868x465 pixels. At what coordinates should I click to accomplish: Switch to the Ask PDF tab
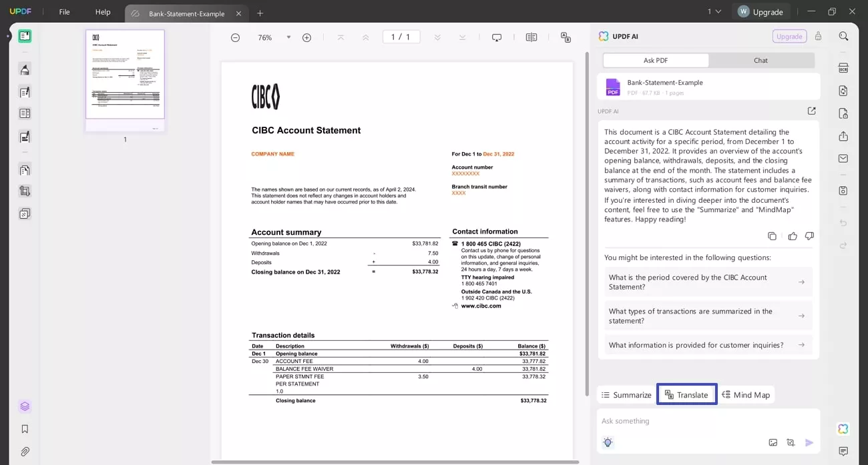(656, 60)
